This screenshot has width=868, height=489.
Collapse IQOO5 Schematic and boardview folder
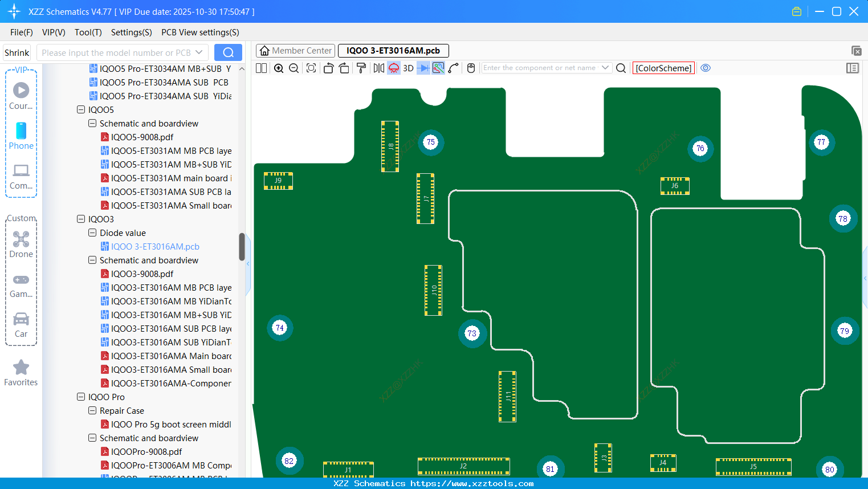click(92, 123)
